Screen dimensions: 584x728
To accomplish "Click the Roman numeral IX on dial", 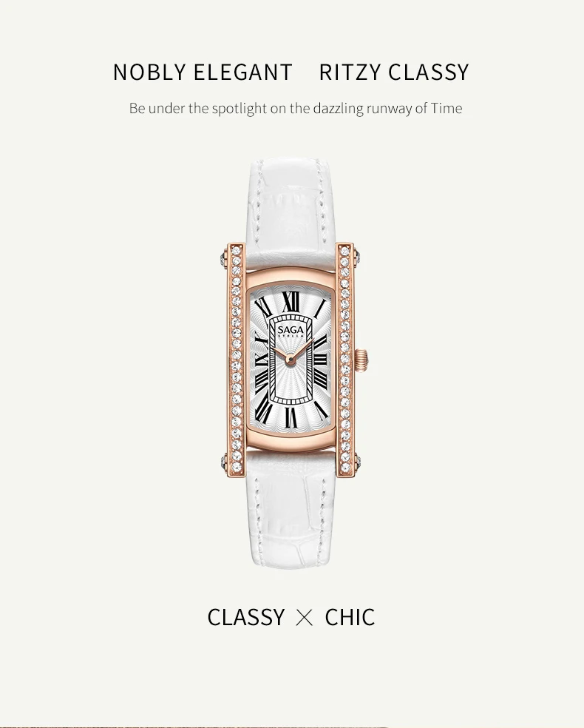I will (x=261, y=359).
